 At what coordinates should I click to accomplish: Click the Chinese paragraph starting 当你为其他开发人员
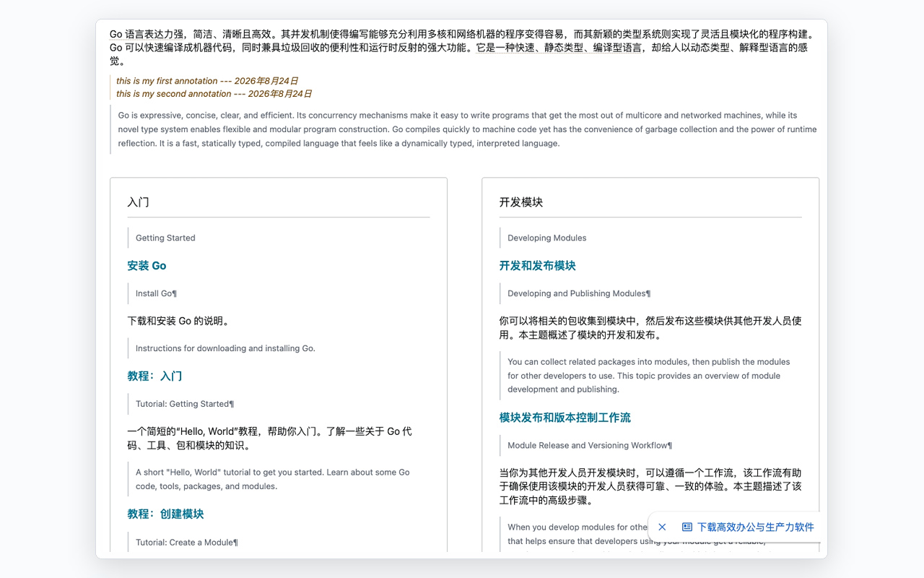650,486
